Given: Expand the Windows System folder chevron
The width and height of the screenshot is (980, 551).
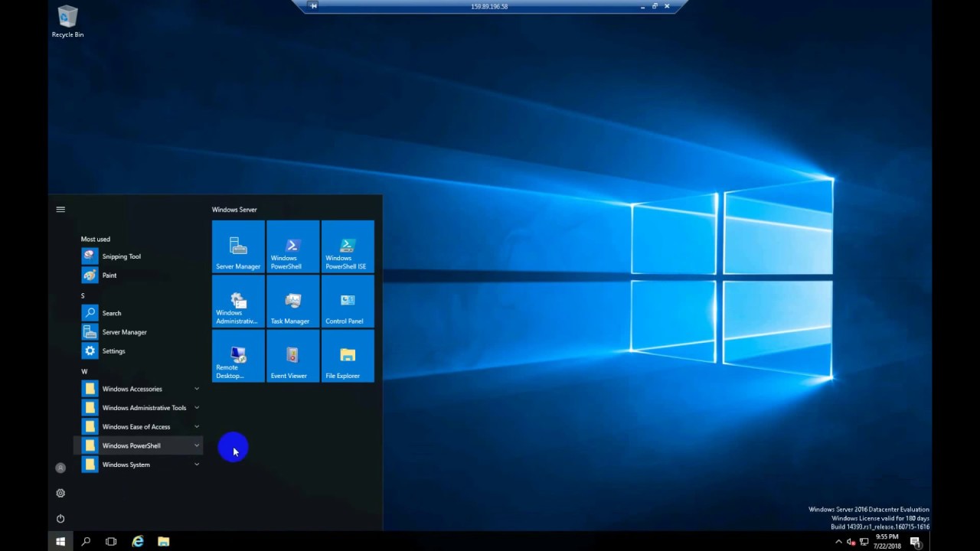Looking at the screenshot, I should click(x=197, y=464).
